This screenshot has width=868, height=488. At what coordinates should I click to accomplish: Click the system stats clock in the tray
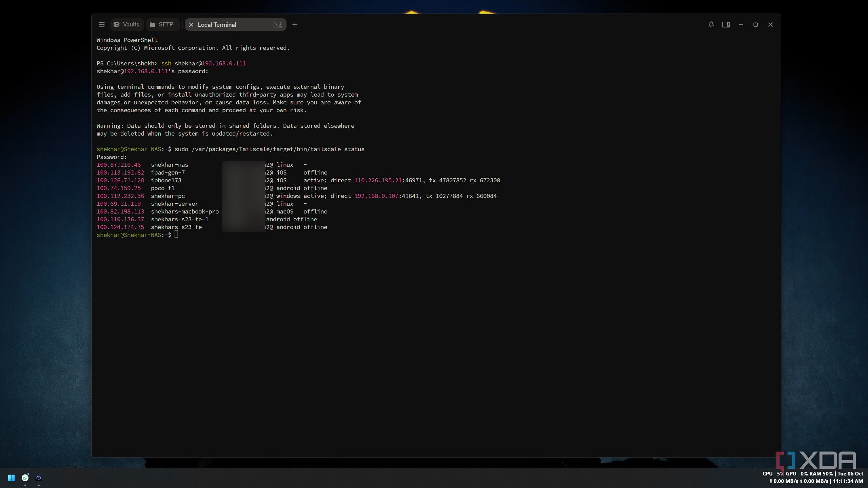(x=812, y=477)
